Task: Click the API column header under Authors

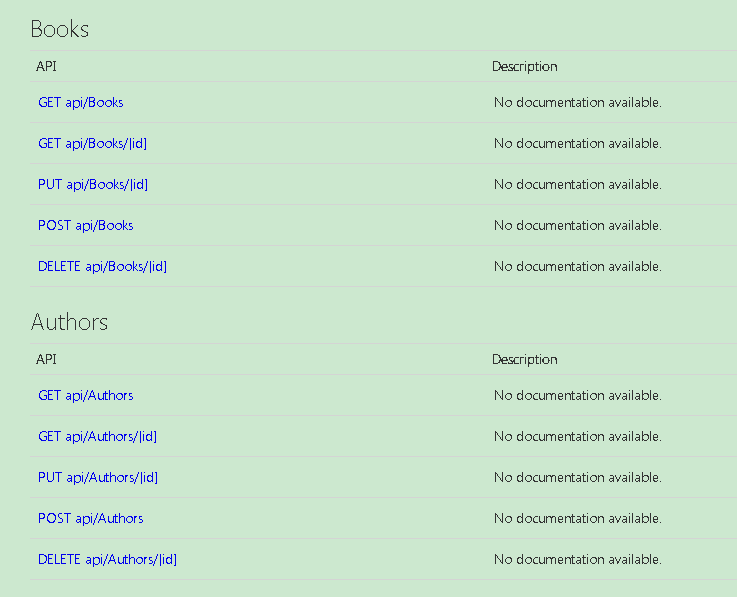Action: (46, 359)
